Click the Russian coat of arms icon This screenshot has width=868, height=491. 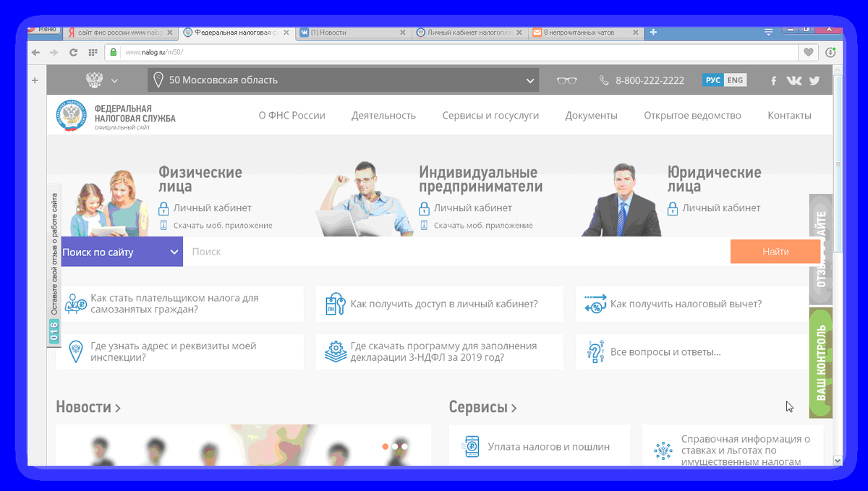click(x=94, y=80)
